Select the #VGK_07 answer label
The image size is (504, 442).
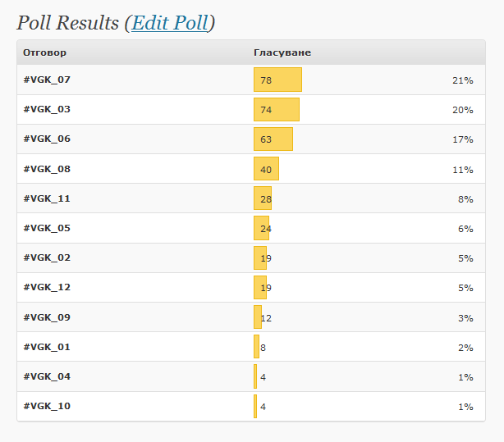(47, 80)
